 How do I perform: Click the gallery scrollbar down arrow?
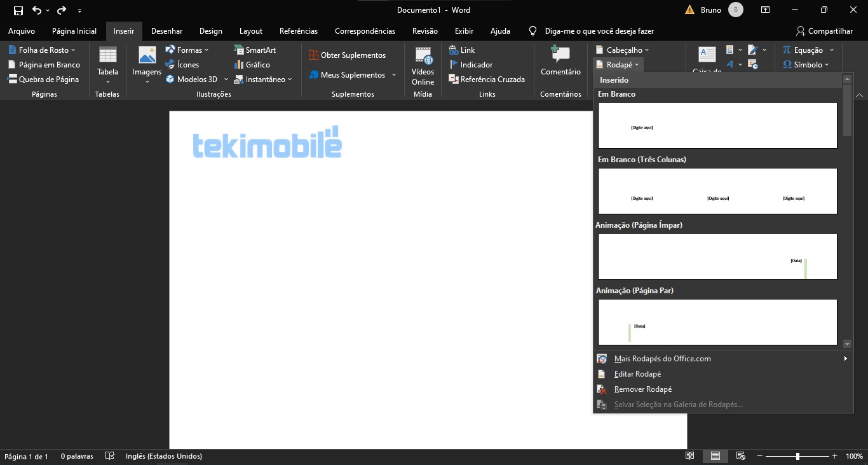point(847,344)
